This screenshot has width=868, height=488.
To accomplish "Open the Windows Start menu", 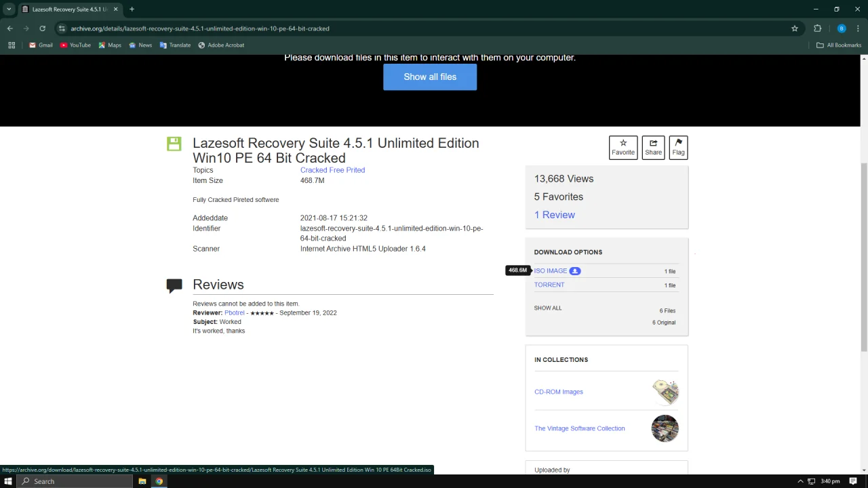I will click(8, 481).
